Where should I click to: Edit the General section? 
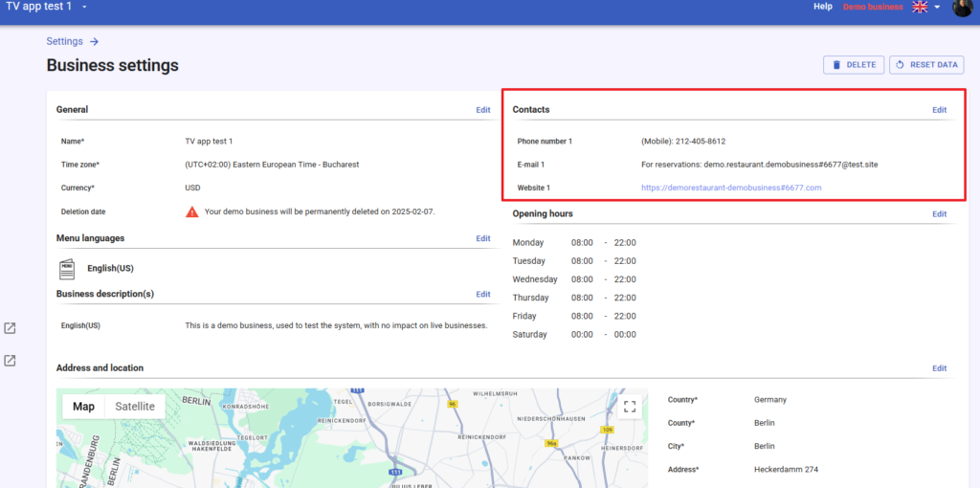[483, 110]
